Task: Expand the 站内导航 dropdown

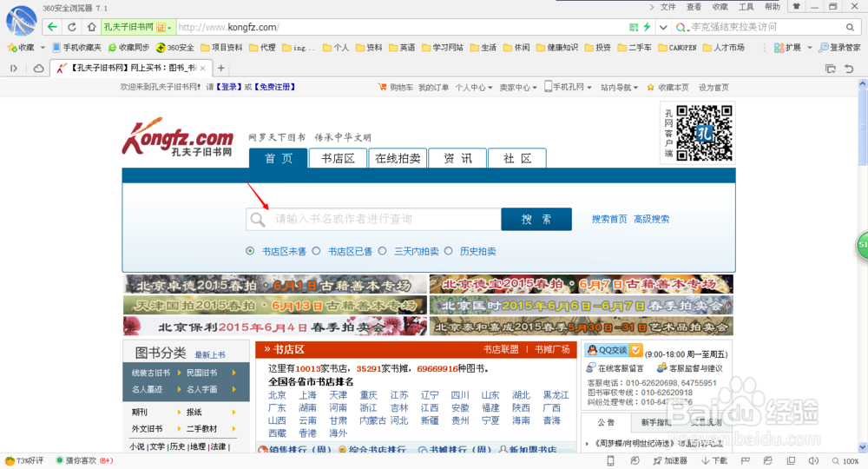Action: pyautogui.click(x=620, y=88)
